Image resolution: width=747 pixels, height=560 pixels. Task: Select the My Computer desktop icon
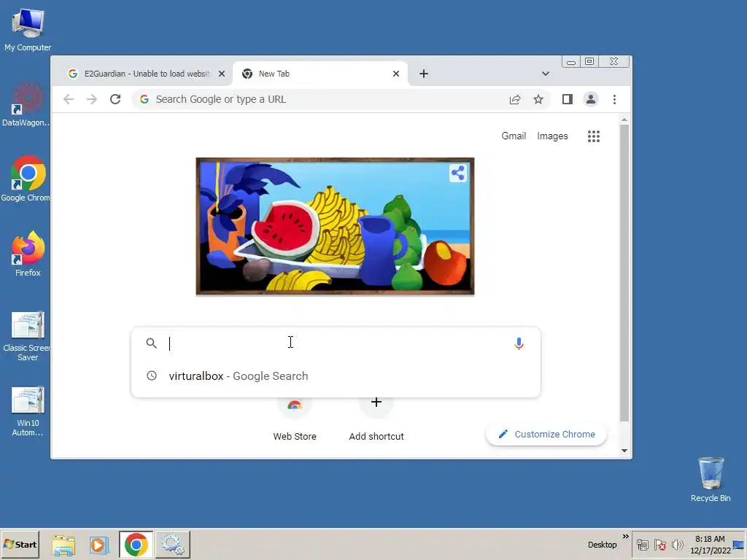click(x=28, y=30)
